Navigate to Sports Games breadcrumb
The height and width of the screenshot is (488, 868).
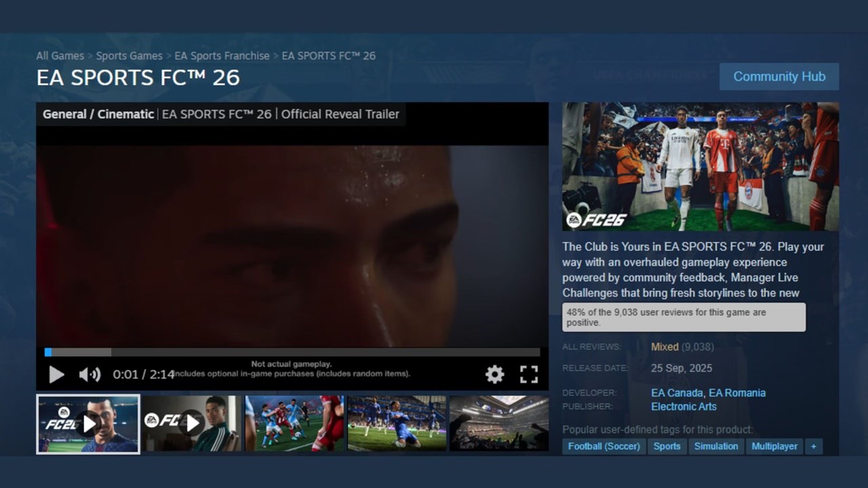(x=129, y=56)
